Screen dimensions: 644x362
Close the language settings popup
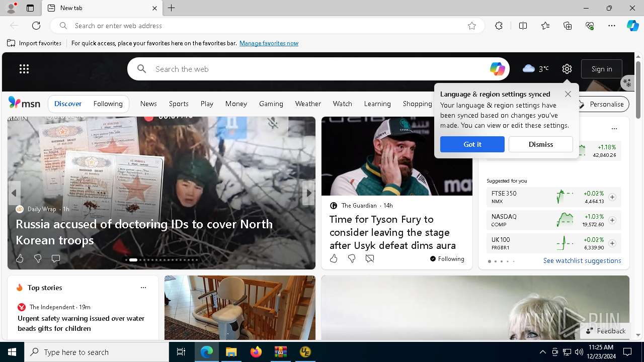click(x=568, y=94)
